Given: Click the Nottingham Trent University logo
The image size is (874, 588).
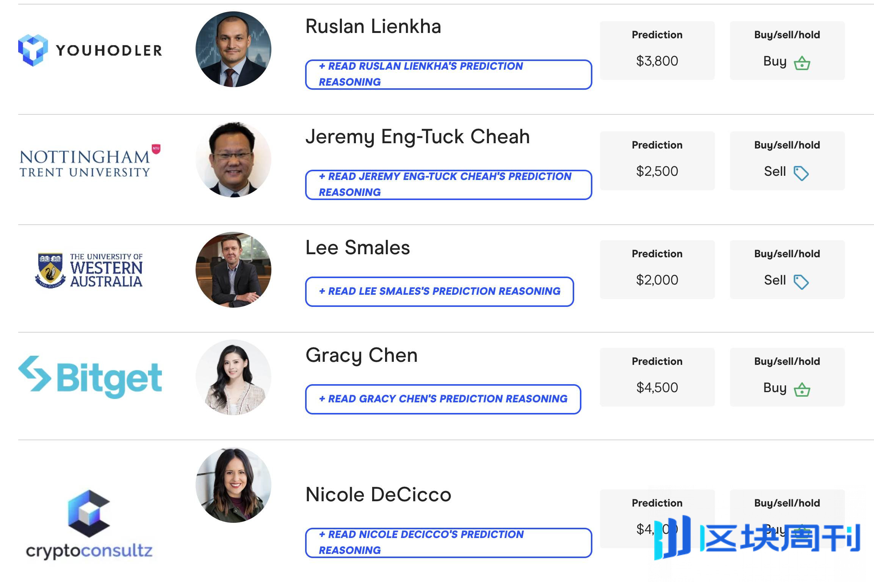Looking at the screenshot, I should 90,161.
